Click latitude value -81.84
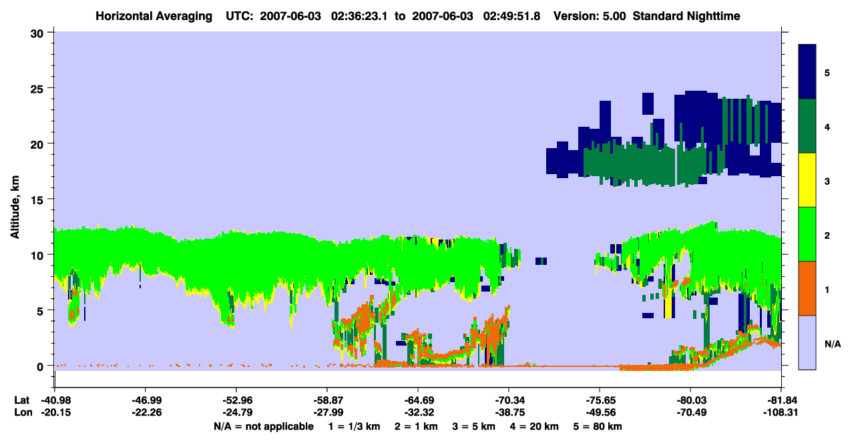This screenshot has width=868, height=445. point(781,400)
